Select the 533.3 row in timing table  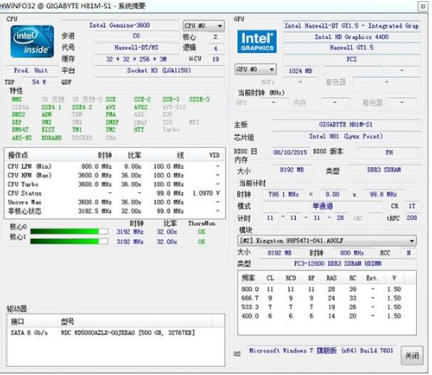coord(327,307)
